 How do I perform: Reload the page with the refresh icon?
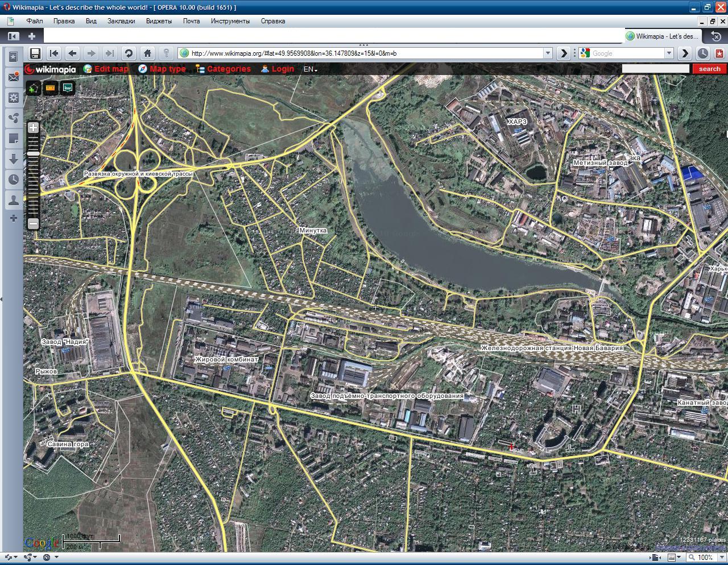point(129,53)
